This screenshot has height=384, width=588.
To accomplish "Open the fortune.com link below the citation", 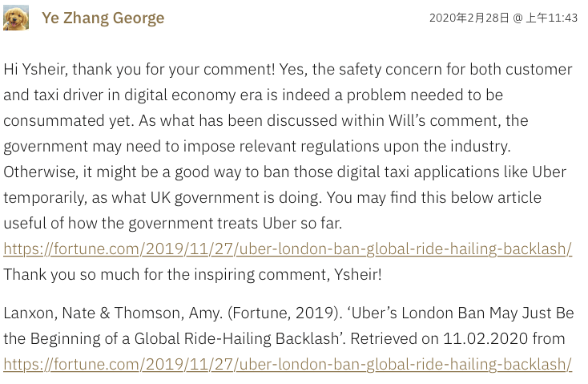I will 288,364.
